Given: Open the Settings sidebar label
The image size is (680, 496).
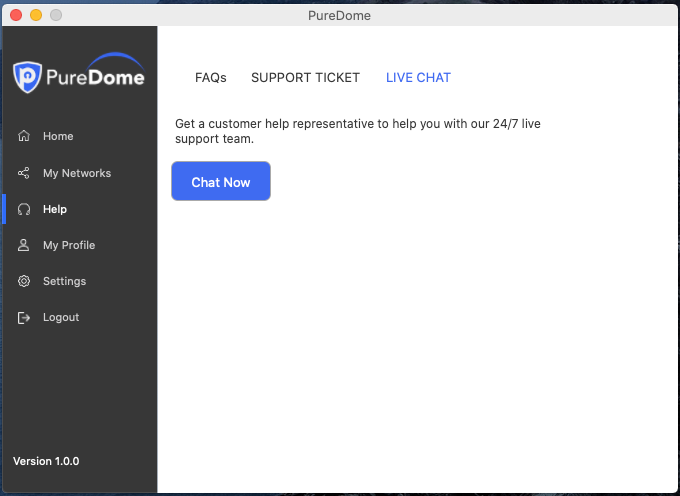Looking at the screenshot, I should 65,281.
